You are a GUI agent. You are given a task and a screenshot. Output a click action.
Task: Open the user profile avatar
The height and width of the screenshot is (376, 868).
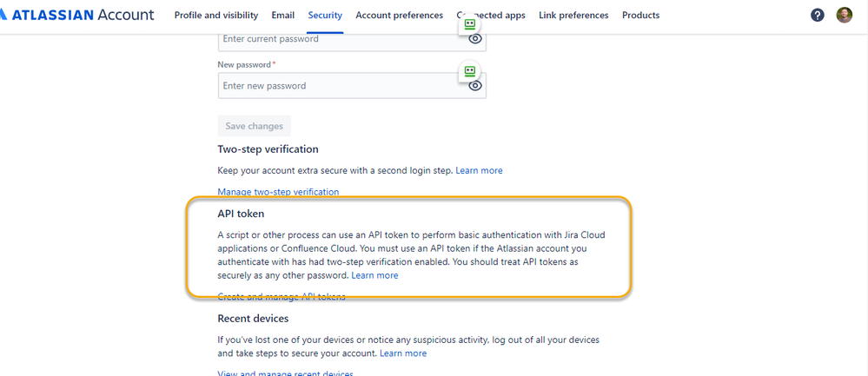pyautogui.click(x=844, y=15)
